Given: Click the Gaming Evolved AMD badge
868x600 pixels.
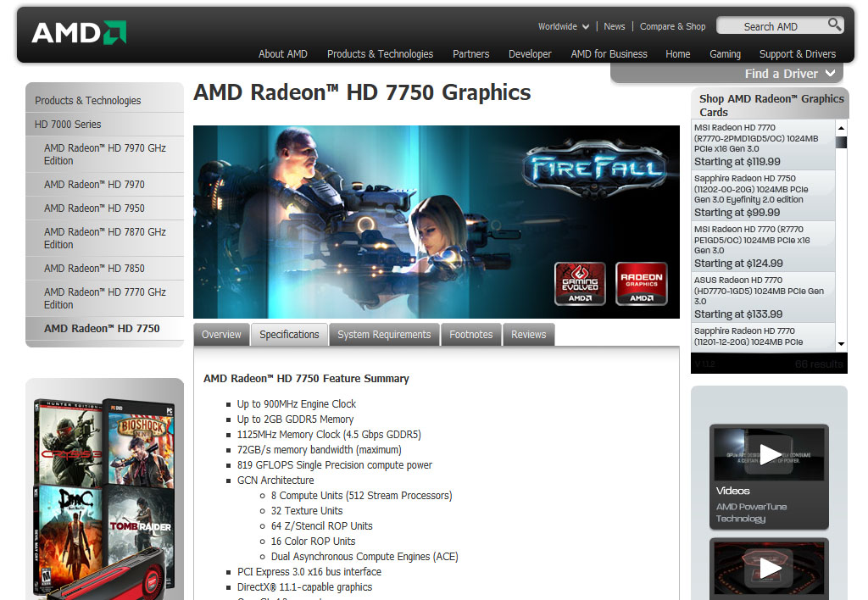Looking at the screenshot, I should (580, 283).
